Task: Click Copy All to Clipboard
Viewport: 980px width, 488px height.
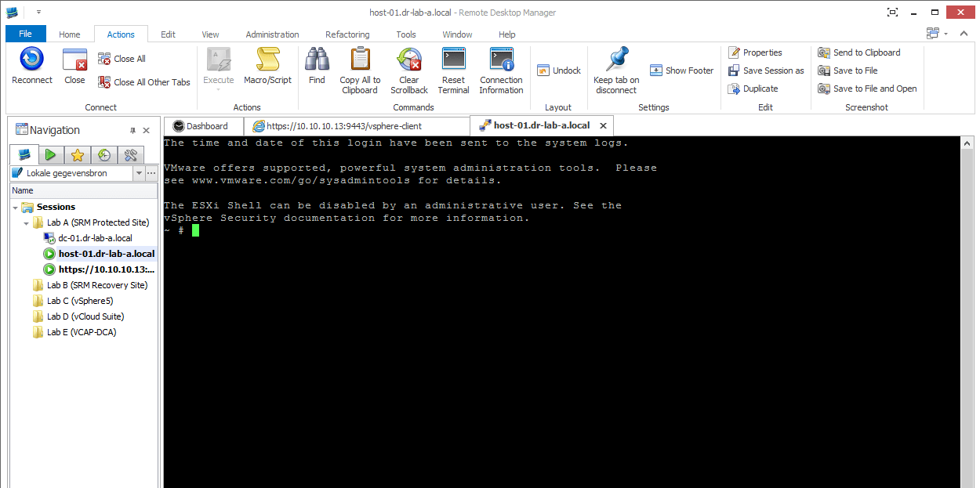Action: tap(360, 70)
